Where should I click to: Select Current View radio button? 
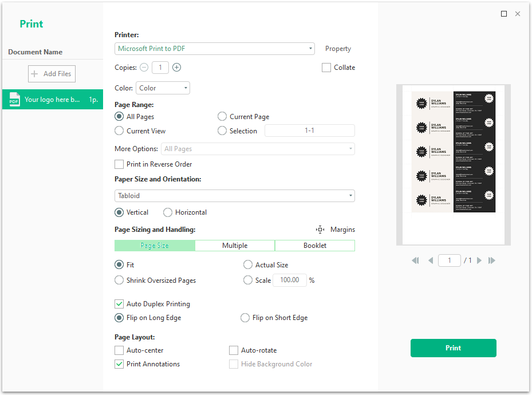click(x=119, y=131)
